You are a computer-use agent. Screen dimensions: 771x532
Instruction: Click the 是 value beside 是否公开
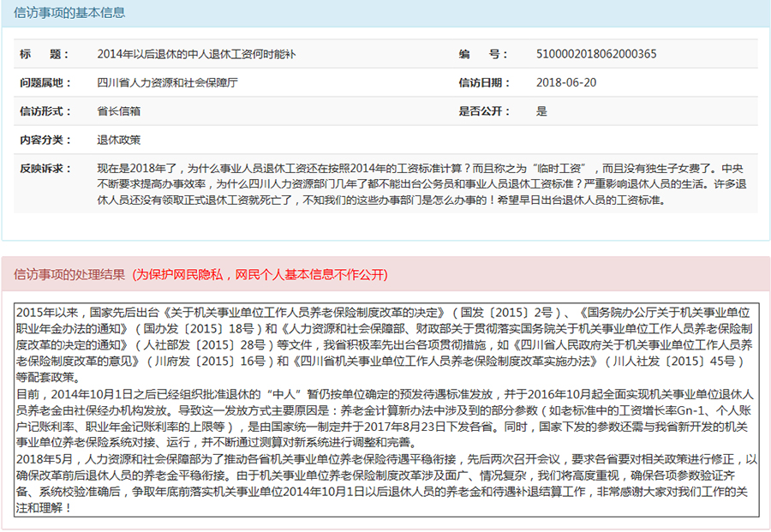point(541,111)
